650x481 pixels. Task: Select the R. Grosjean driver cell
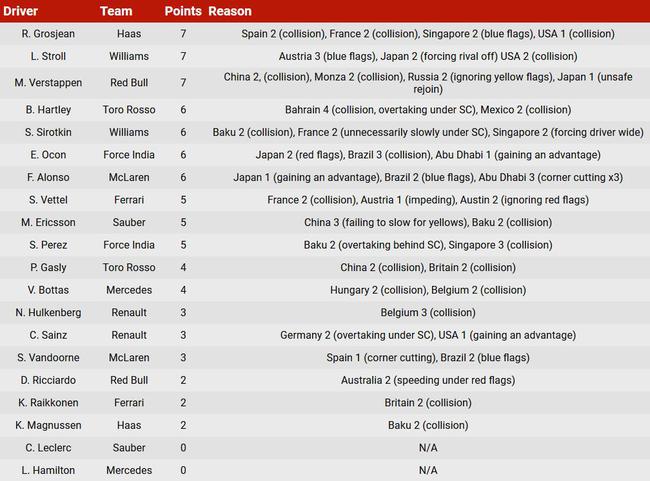(48, 34)
